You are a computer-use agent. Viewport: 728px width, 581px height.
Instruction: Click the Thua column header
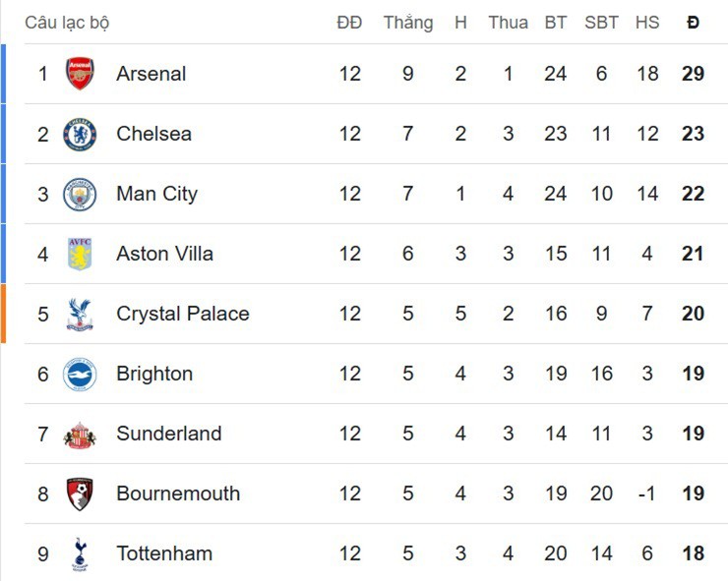[508, 22]
